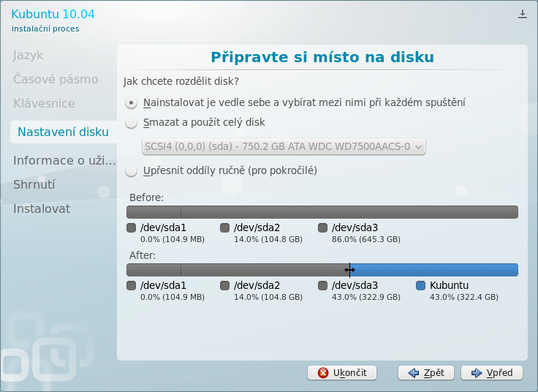
Task: Click the Jazyk step in sidebar
Action: (x=28, y=56)
